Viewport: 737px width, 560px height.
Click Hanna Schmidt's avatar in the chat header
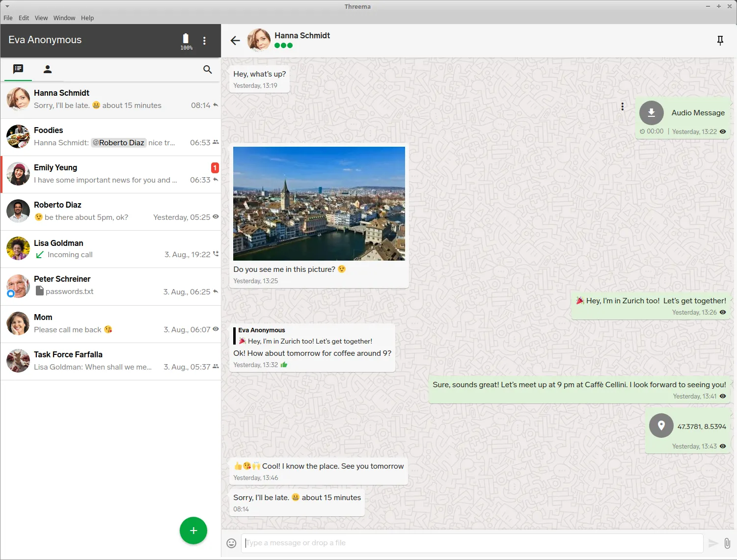coord(259,40)
